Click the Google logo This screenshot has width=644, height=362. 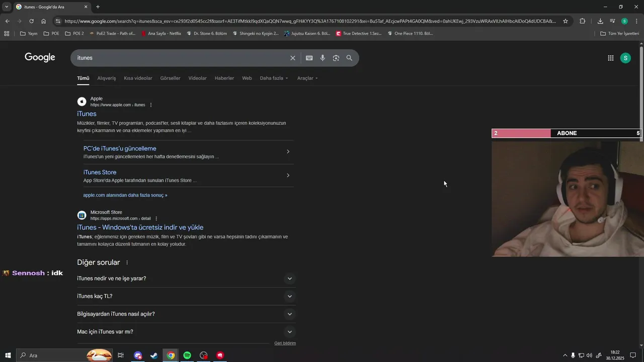[40, 57]
